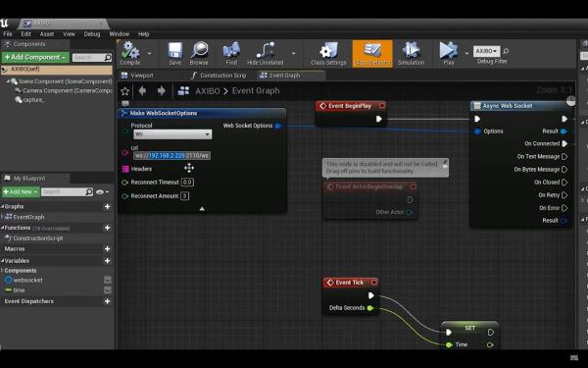The image size is (588, 368).
Task: Select Camera Component in tree
Action: pyautogui.click(x=64, y=90)
